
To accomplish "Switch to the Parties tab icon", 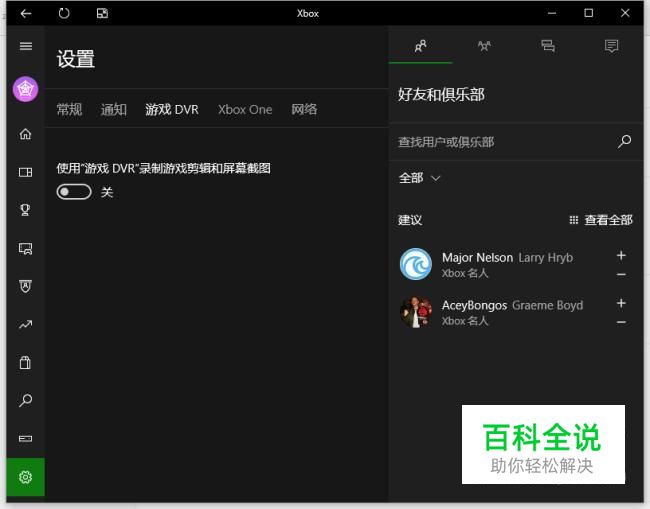I will coord(484,46).
